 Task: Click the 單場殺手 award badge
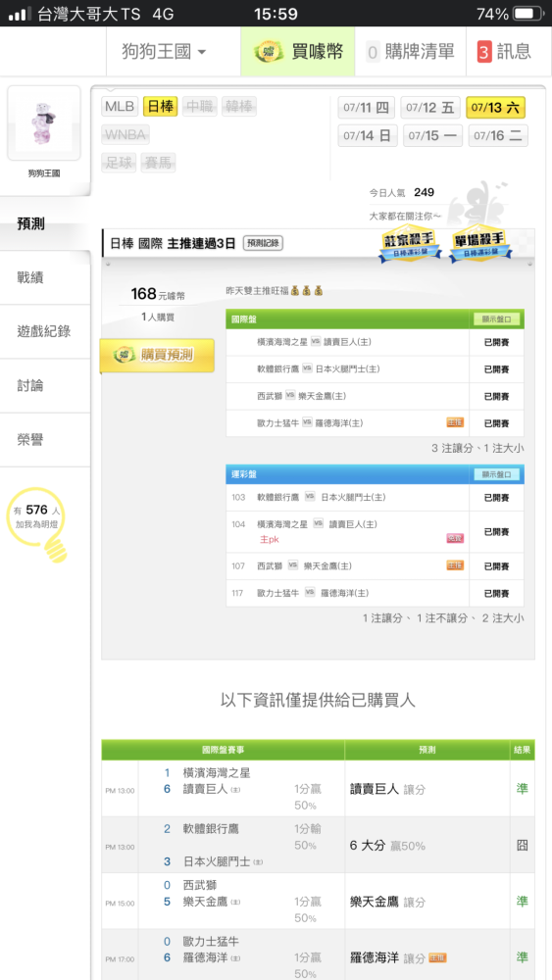point(480,243)
